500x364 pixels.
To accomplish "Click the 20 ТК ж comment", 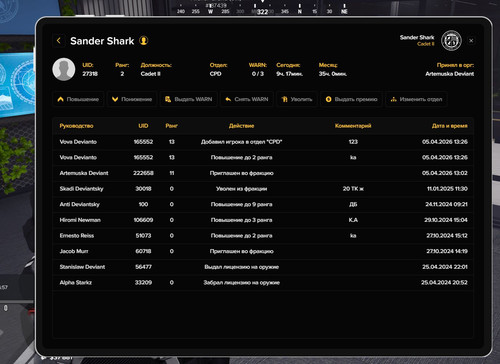I will (x=353, y=189).
